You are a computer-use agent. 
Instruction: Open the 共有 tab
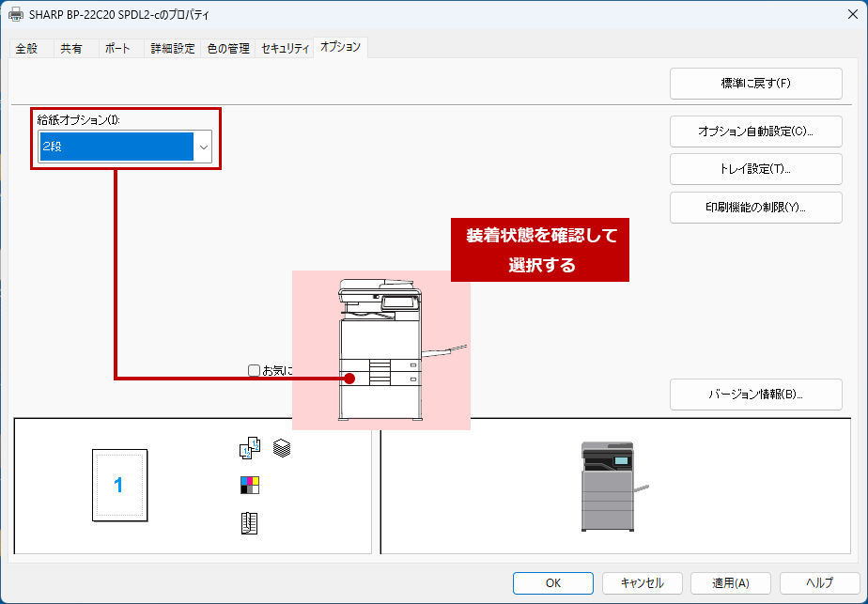(x=71, y=49)
